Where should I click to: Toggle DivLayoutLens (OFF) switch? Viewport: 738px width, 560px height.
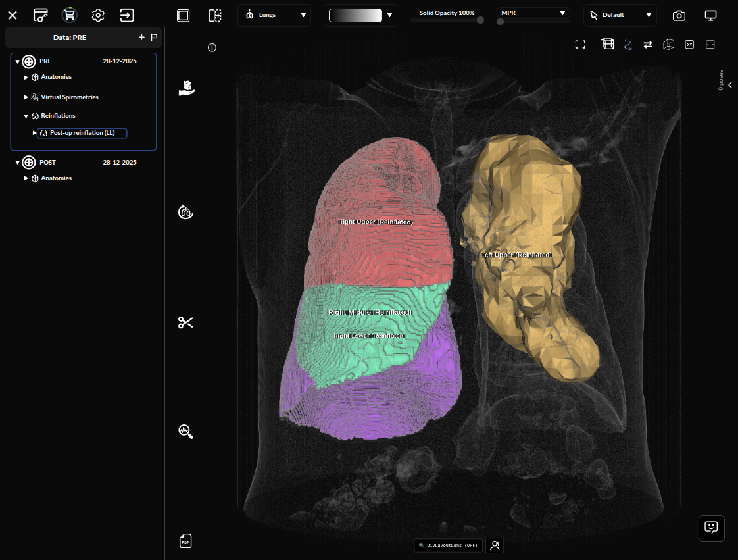(x=448, y=546)
